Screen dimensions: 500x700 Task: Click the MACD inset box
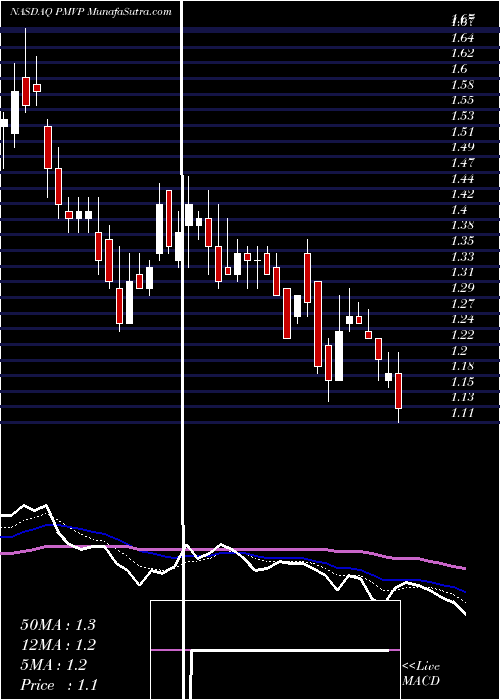pos(275,650)
